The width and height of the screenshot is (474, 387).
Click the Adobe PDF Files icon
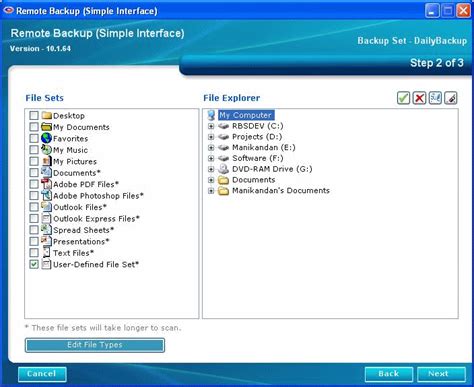(x=47, y=184)
